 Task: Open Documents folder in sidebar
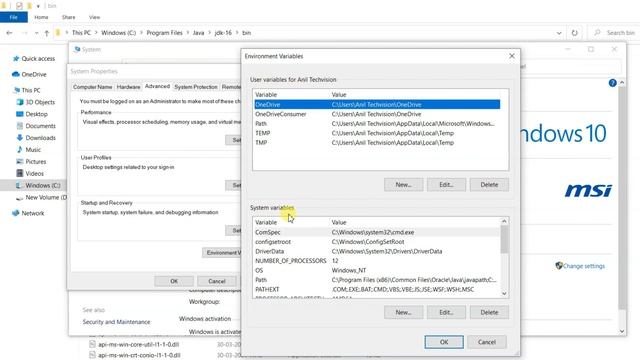pos(40,126)
